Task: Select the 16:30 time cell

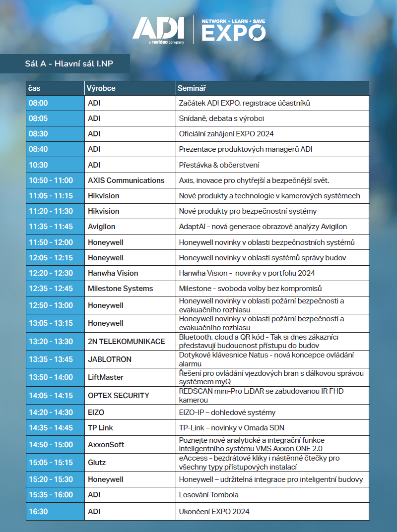Action: [56, 511]
